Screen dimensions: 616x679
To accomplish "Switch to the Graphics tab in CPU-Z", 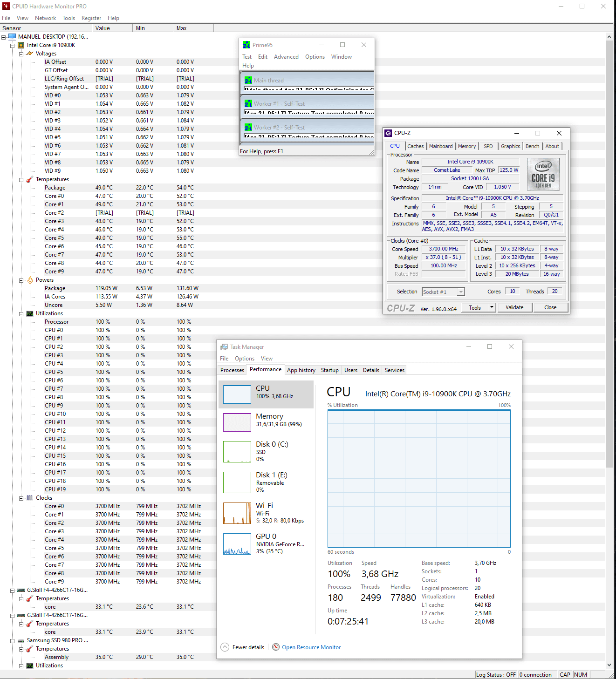I will [x=510, y=146].
